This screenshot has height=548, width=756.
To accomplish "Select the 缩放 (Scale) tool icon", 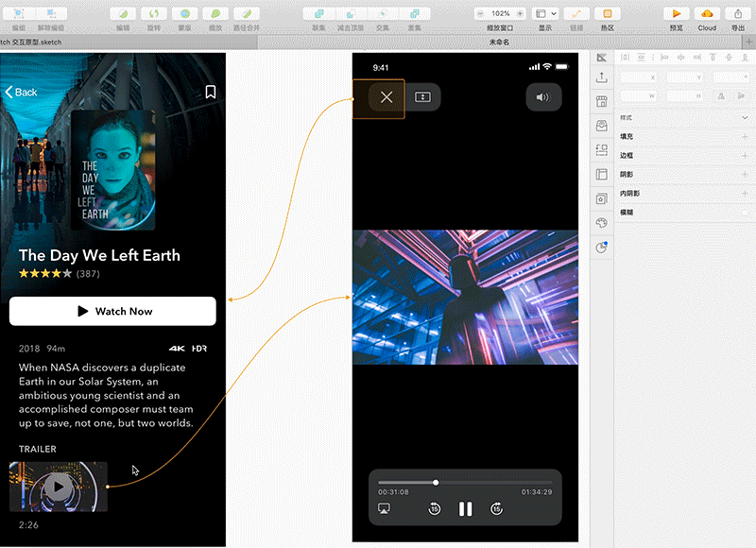I will [215, 13].
